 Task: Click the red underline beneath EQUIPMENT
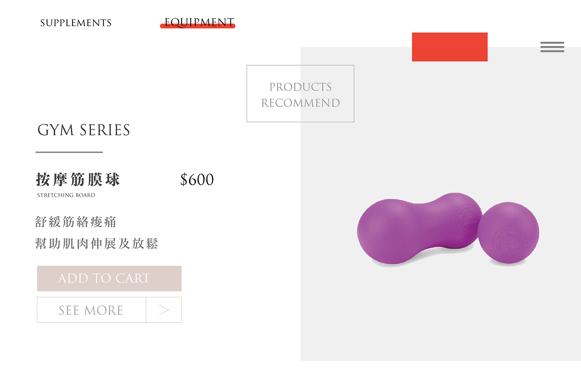198,26
